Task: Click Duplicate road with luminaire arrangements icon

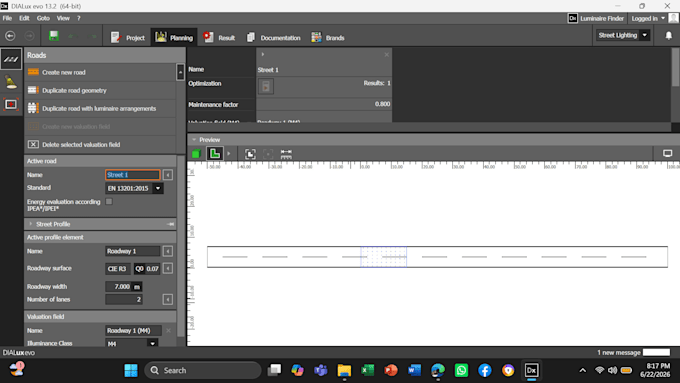Action: [33, 108]
